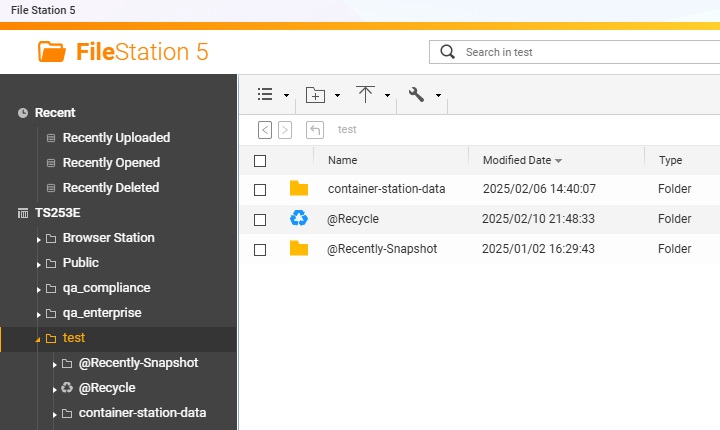Click the Recently Deleted list icon
This screenshot has width=720, height=430.
[x=51, y=188]
